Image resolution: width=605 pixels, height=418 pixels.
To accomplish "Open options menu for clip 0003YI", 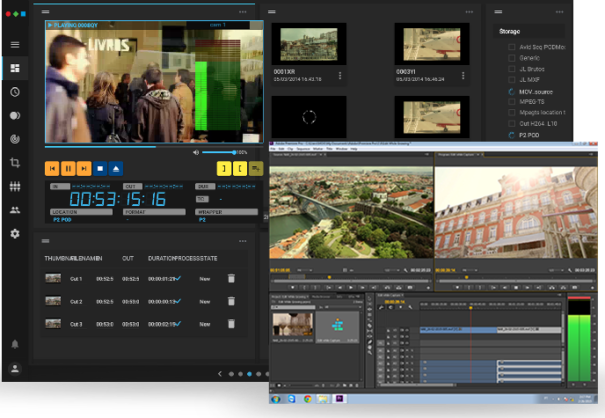I will [x=461, y=76].
